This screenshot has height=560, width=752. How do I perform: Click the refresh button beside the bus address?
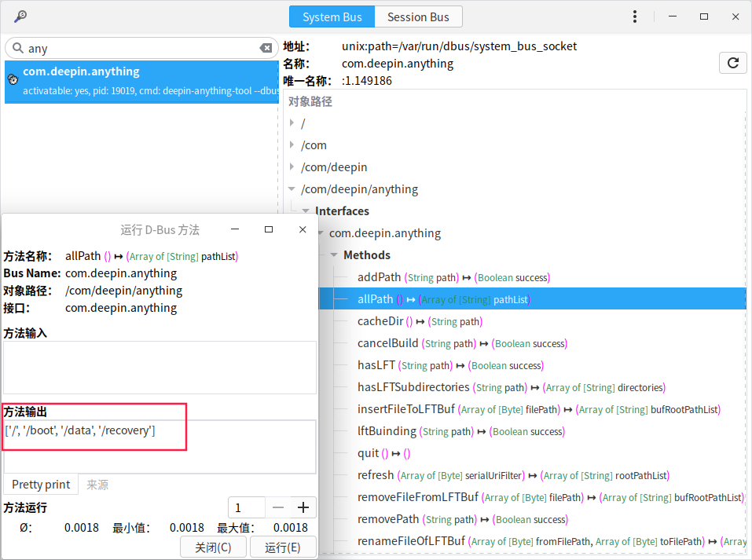click(x=733, y=63)
